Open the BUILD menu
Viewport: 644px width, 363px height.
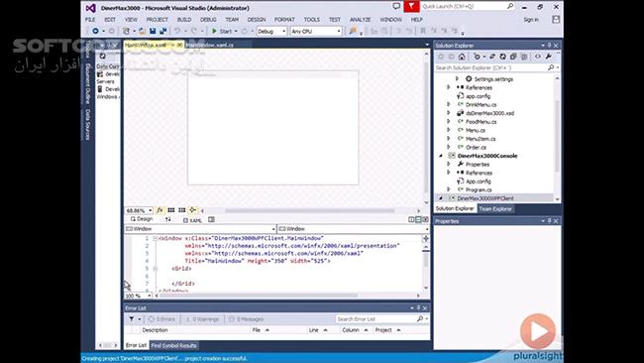coord(184,19)
